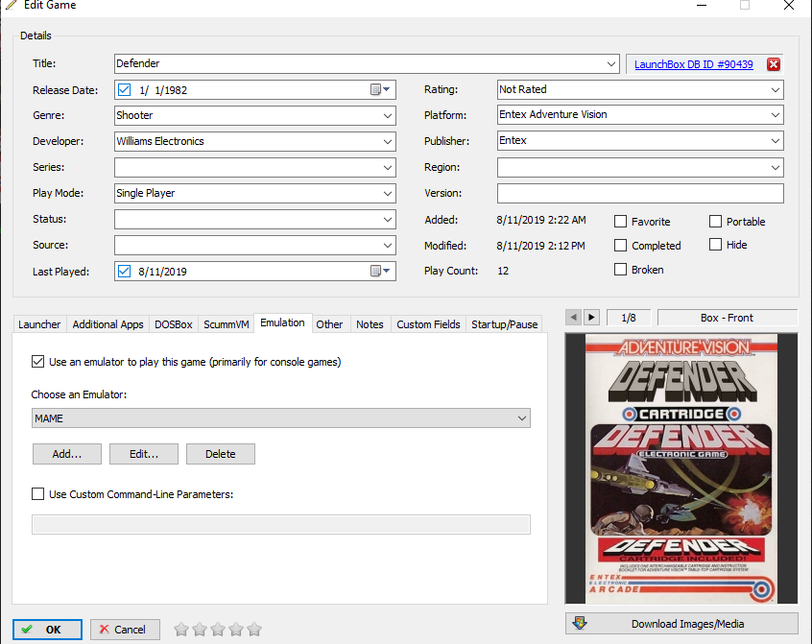Expand the Title dropdown
The height and width of the screenshot is (644, 812).
611,63
